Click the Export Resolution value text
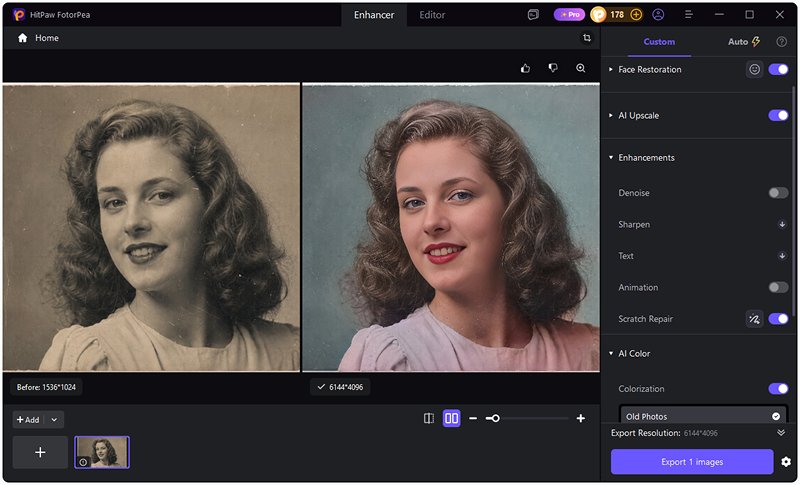Viewport: 800px width, 485px height. tap(701, 433)
